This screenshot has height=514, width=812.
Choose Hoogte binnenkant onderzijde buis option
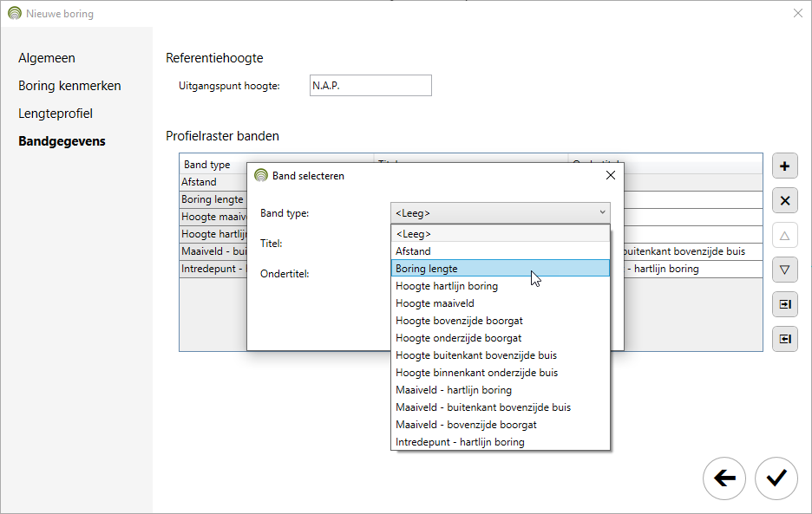coord(501,372)
